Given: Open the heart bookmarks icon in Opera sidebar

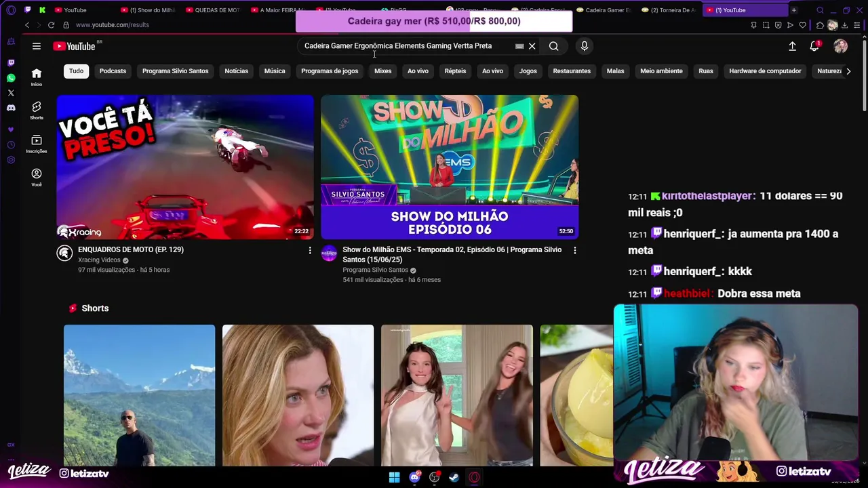Looking at the screenshot, I should [x=11, y=129].
